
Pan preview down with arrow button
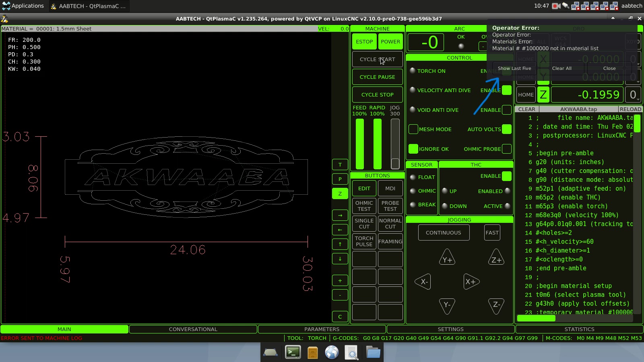click(340, 259)
